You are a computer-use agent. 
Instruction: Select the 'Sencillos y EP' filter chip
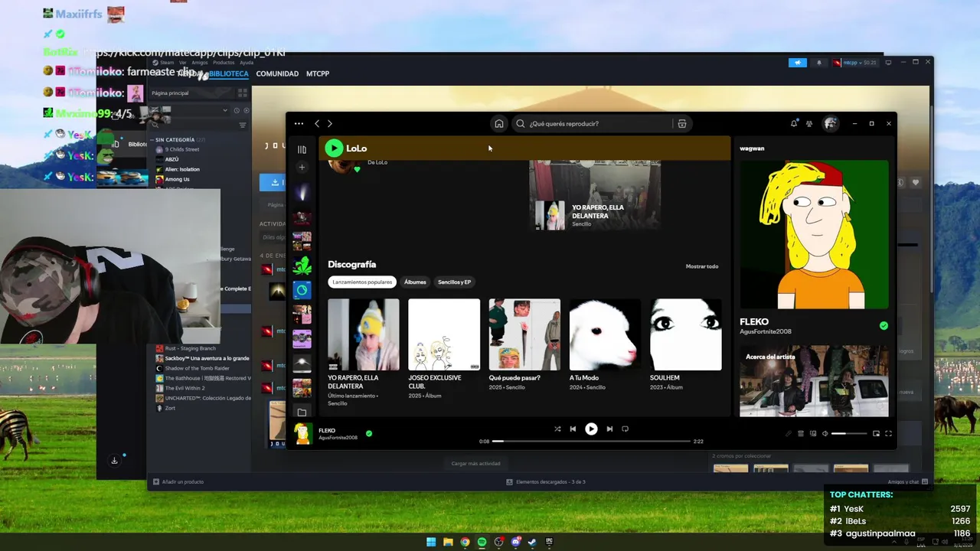454,282
